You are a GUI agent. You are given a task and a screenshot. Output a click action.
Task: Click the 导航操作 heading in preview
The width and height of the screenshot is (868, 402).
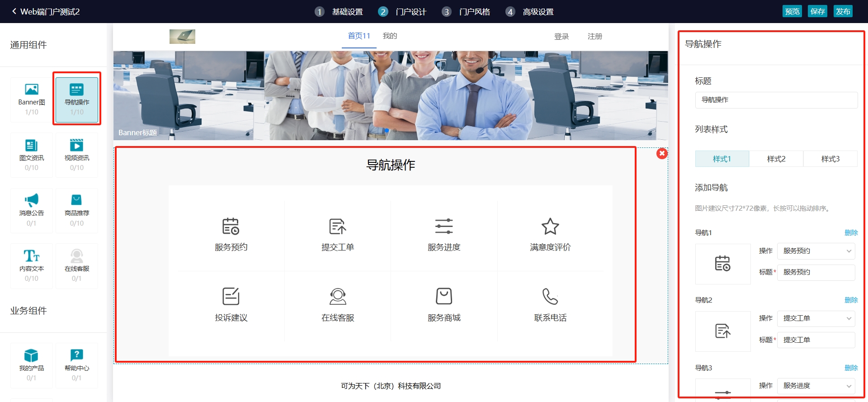point(391,165)
